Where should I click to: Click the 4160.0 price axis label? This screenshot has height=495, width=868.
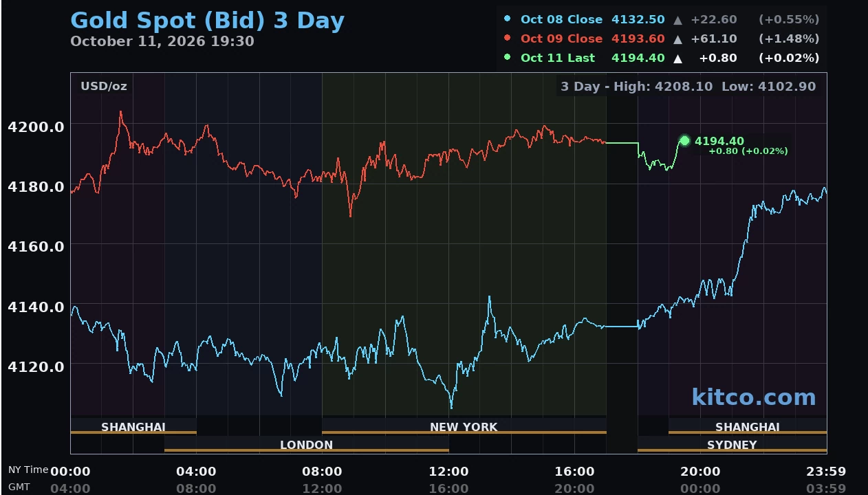36,246
